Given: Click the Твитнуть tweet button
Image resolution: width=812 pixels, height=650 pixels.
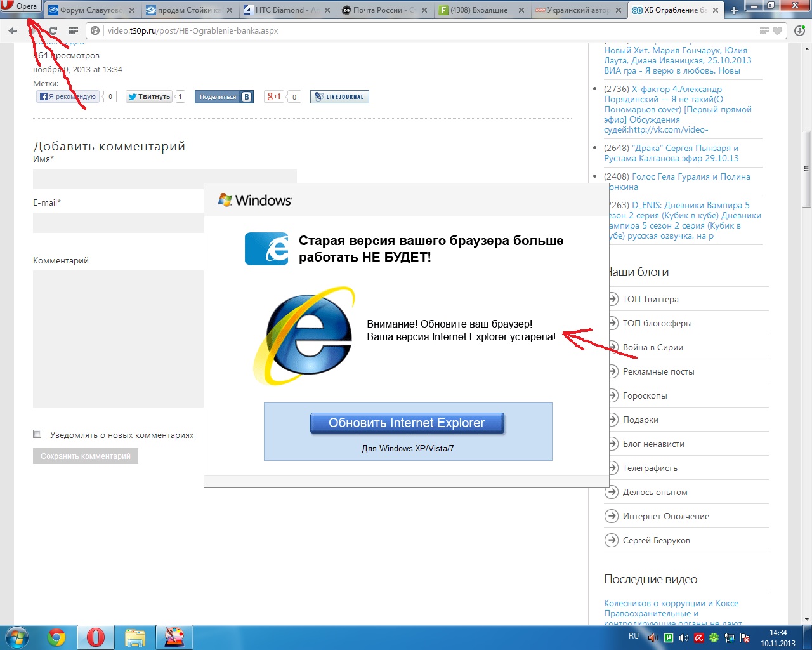Looking at the screenshot, I should 149,96.
